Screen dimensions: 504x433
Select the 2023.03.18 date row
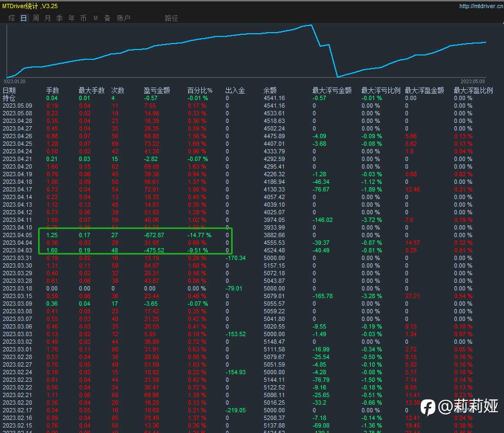(x=17, y=288)
